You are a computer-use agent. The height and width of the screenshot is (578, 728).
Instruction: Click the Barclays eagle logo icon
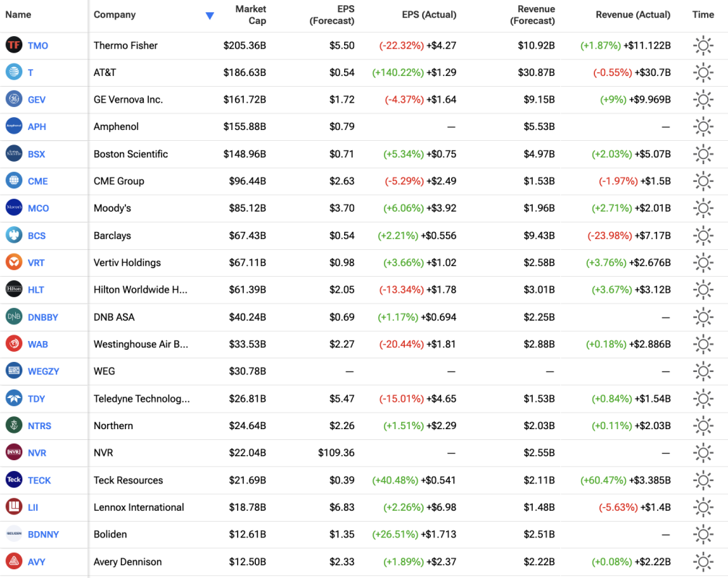(14, 236)
